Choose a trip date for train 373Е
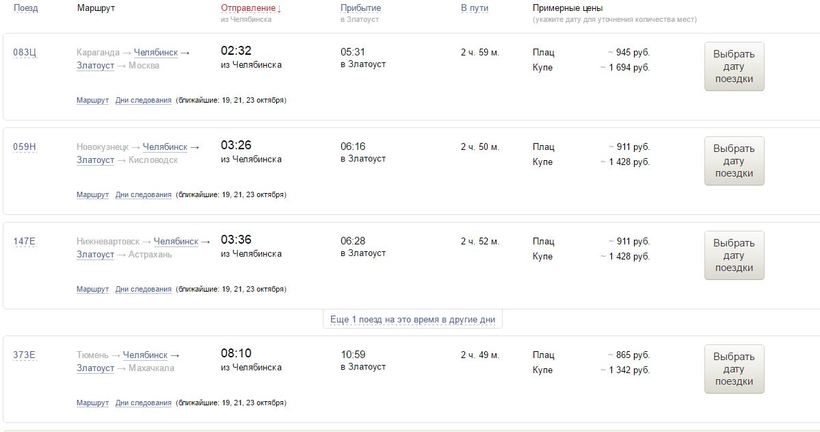 pos(734,369)
